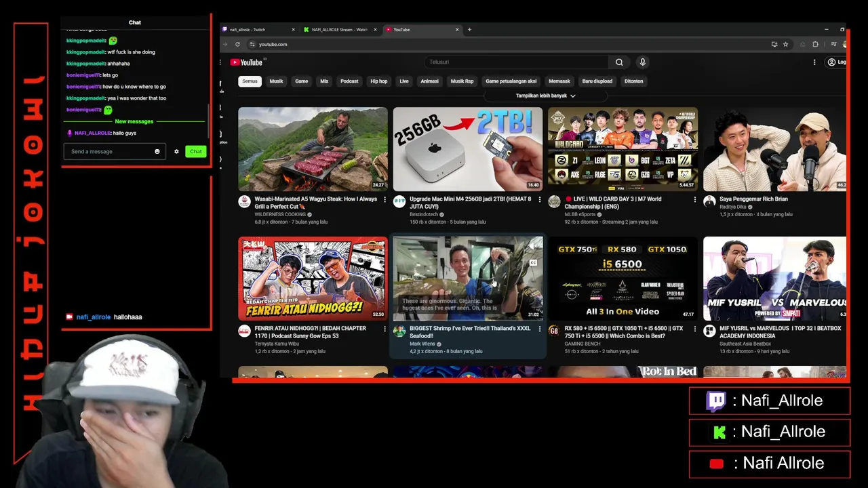Select the Musik Rap filter chip
Screen dimensions: 868x488
point(462,81)
